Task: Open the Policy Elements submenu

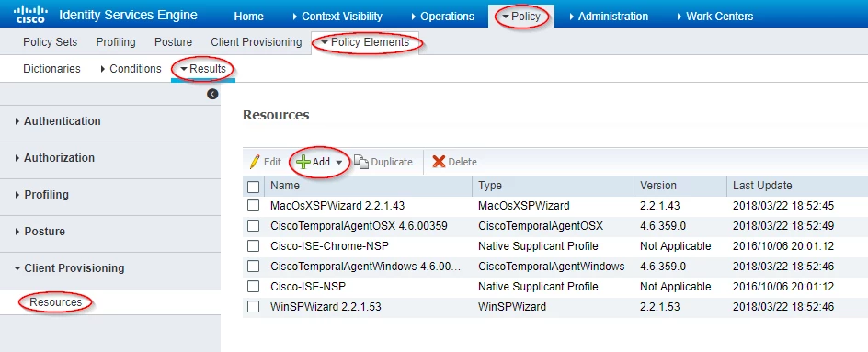Action: 365,42
